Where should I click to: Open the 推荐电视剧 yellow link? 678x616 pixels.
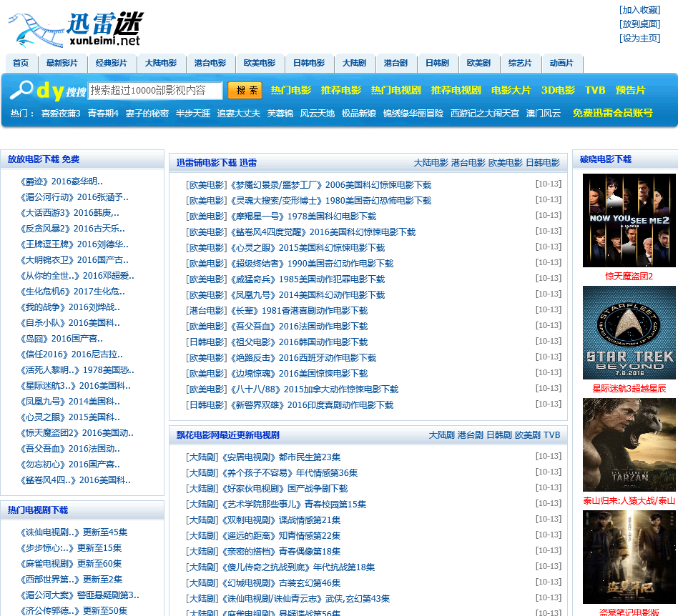point(456,90)
